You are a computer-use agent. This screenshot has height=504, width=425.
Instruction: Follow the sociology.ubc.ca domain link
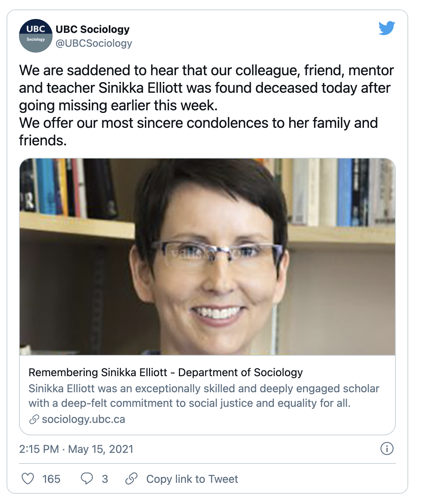pos(84,419)
